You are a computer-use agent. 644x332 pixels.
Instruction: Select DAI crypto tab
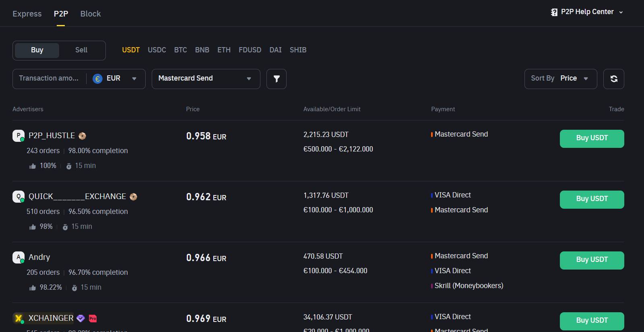(276, 50)
